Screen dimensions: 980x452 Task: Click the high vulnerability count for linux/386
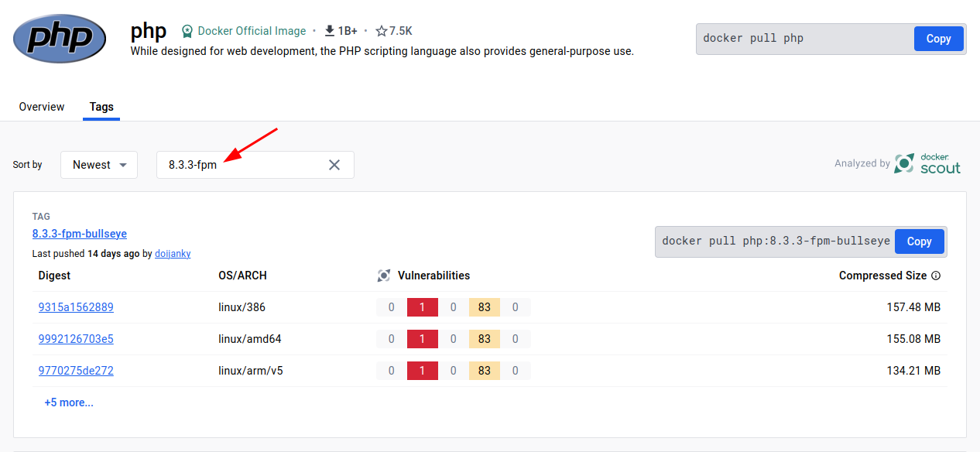[423, 307]
